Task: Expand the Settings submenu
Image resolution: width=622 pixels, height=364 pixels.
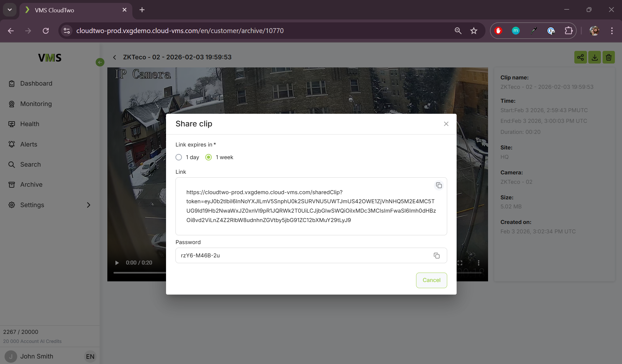Action: (x=89, y=205)
